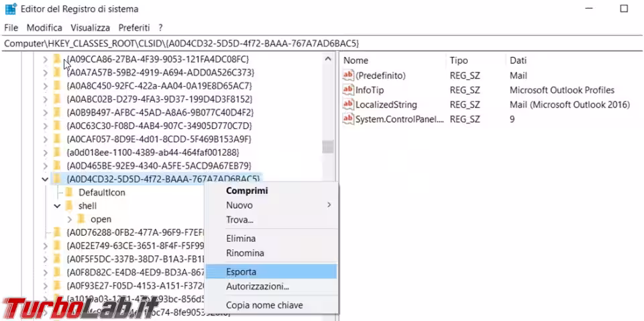Select Elimina in the context menu
Image resolution: width=644 pixels, height=321 pixels.
tap(240, 238)
